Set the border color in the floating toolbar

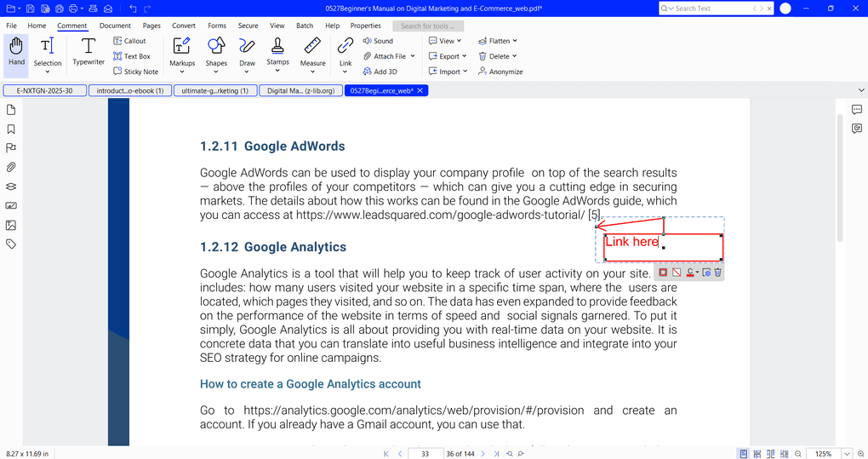pyautogui.click(x=663, y=273)
